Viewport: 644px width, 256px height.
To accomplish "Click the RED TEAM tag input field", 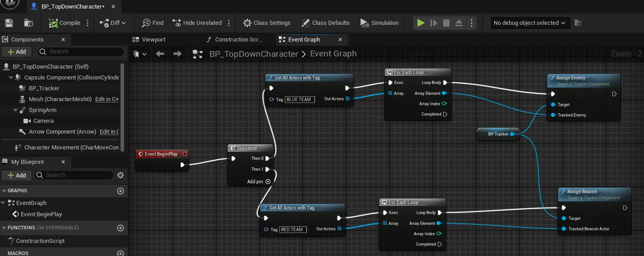I will [x=293, y=229].
